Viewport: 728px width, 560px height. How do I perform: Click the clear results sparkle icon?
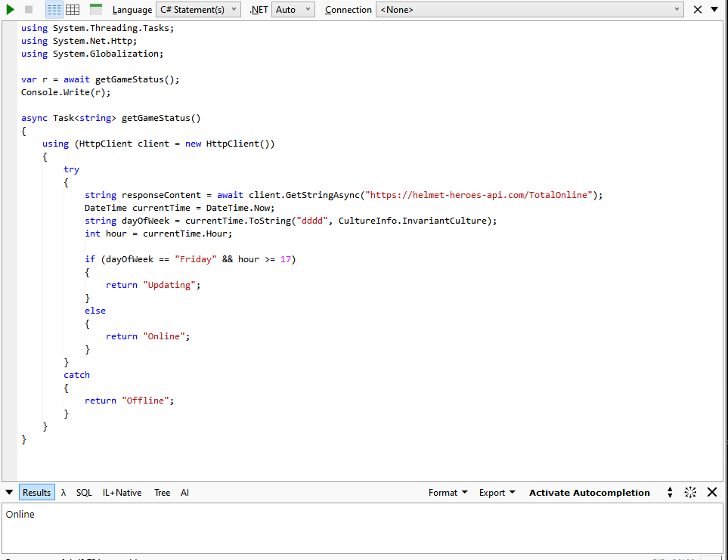690,492
